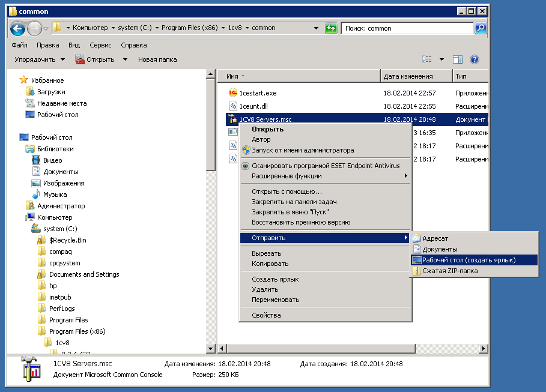This screenshot has height=392, width=546.
Task: Choose Сканировать программой ESET Endpoint Antivirus
Action: 325,166
